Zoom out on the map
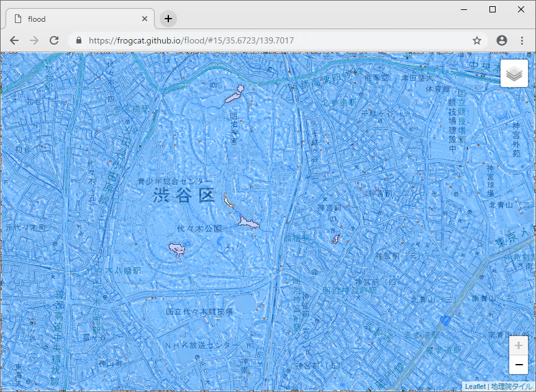Viewport: 536px width, 392px height. 519,365
